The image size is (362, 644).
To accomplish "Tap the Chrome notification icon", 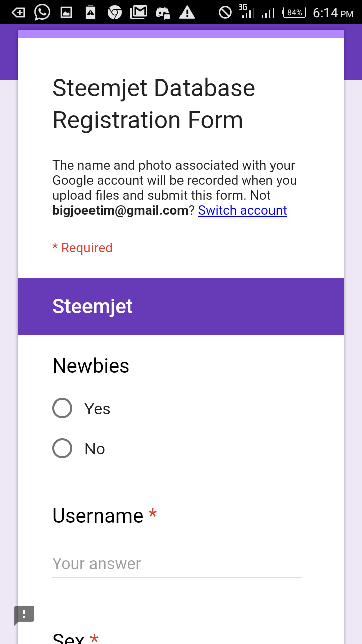I will point(115,12).
